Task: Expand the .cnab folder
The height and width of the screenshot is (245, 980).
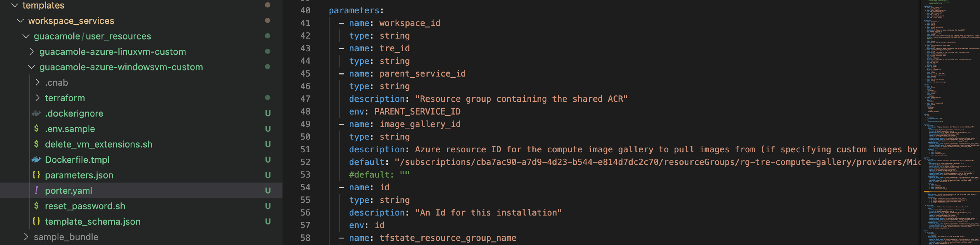Action: [x=38, y=82]
